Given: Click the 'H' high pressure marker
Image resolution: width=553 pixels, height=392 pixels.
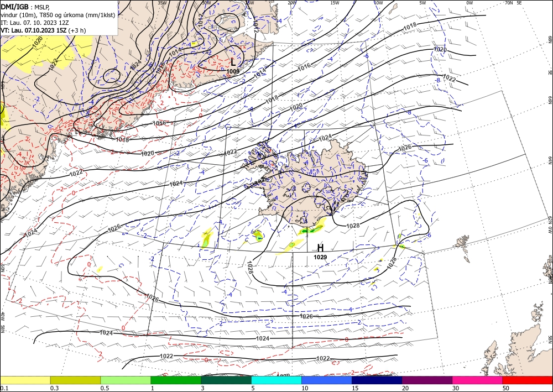Looking at the screenshot, I should [x=320, y=248].
